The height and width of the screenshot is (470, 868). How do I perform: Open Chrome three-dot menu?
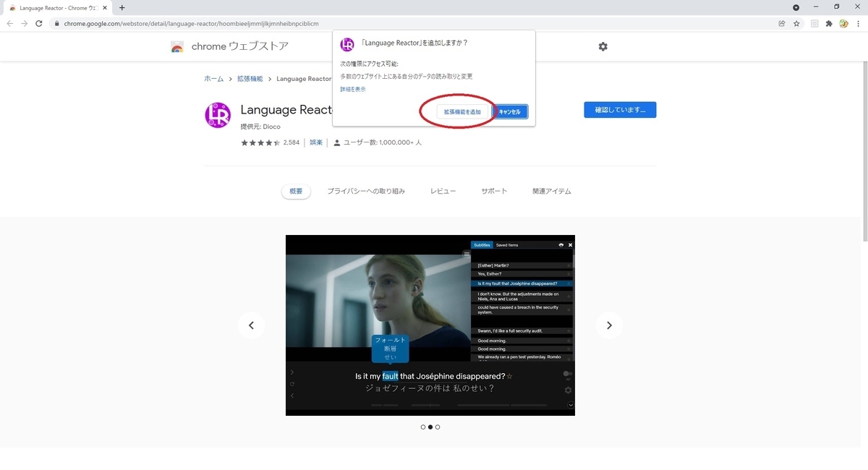click(x=859, y=23)
